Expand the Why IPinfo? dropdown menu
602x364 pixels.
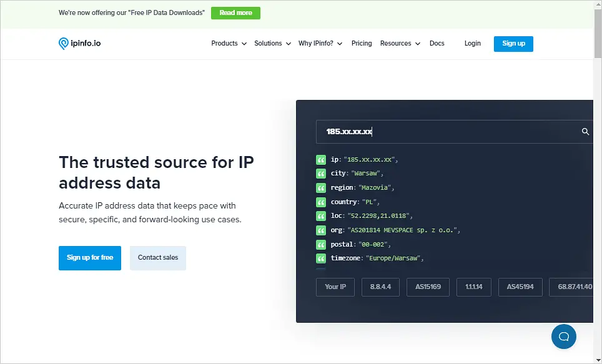click(x=320, y=43)
